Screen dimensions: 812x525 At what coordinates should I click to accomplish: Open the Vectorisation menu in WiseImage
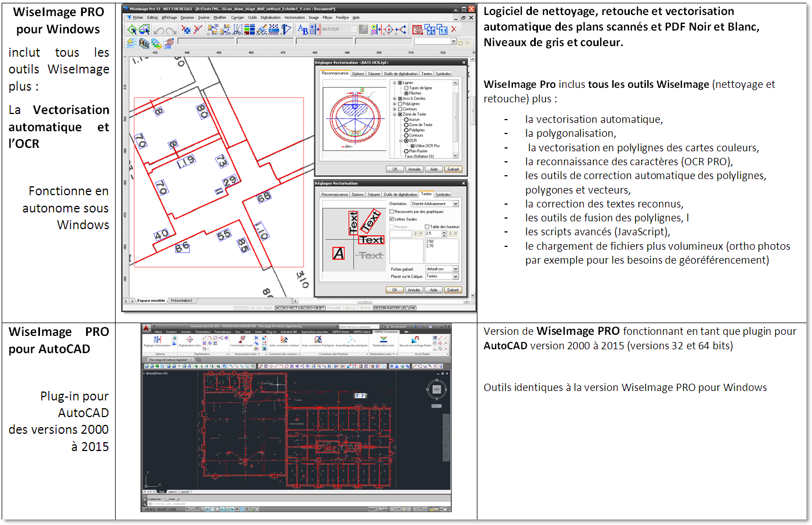click(x=295, y=17)
